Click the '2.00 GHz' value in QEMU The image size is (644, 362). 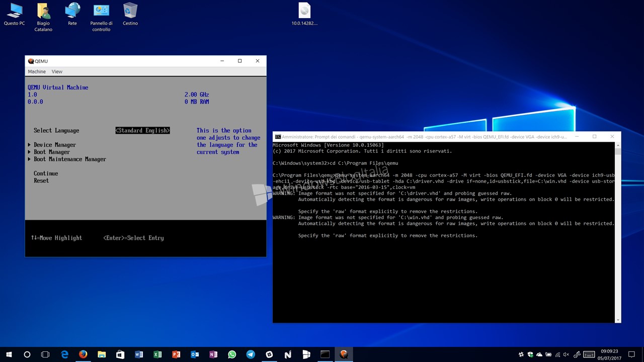tap(197, 95)
